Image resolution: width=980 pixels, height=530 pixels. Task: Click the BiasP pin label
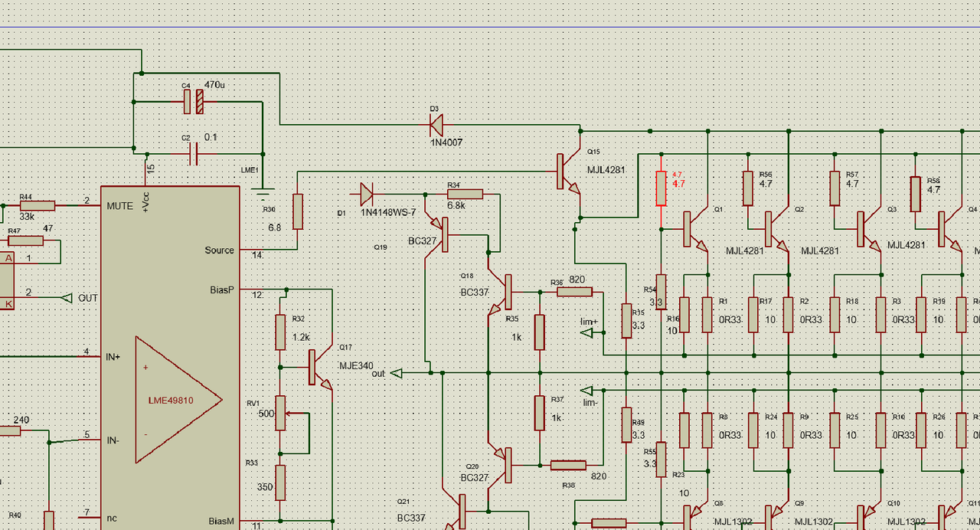tap(223, 290)
